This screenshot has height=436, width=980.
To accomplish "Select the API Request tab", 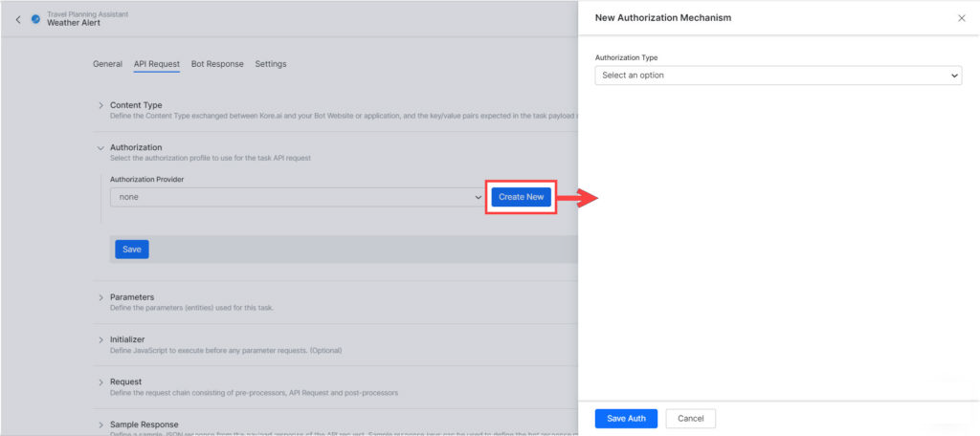I will pyautogui.click(x=156, y=64).
